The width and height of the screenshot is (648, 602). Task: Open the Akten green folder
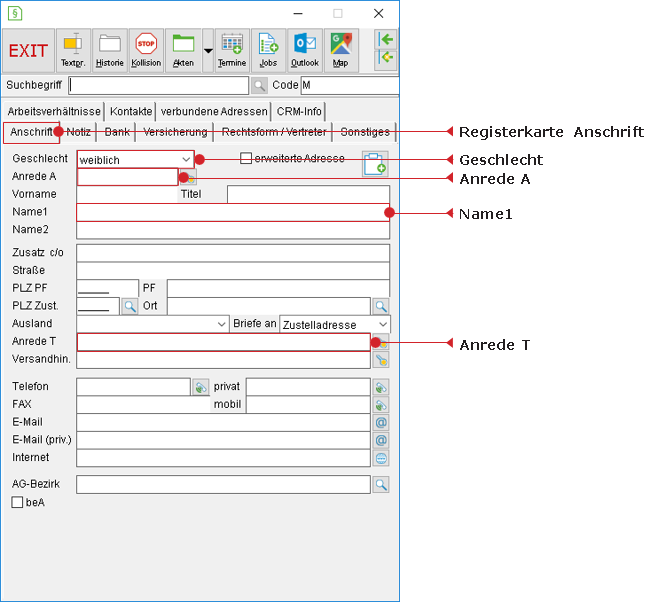pos(183,51)
